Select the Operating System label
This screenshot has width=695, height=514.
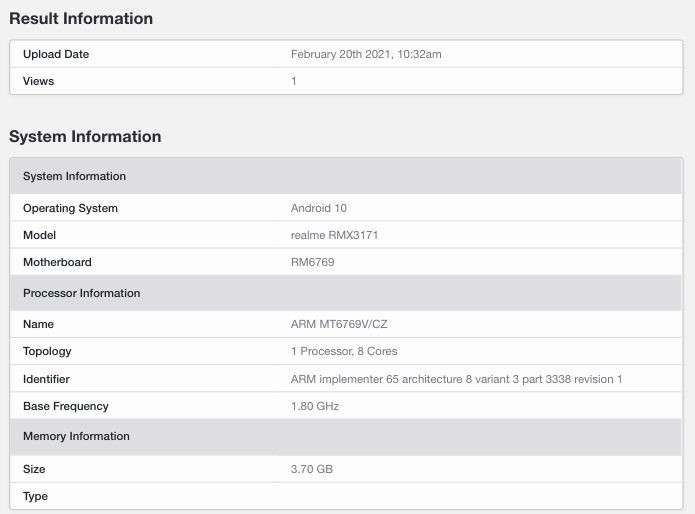pyautogui.click(x=70, y=208)
